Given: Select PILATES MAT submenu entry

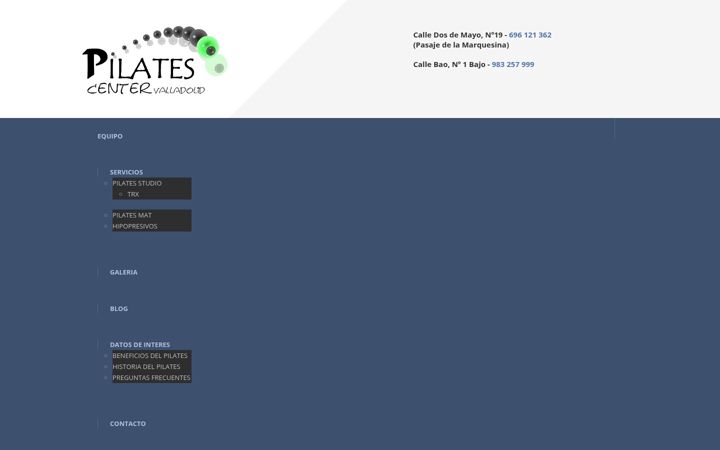Looking at the screenshot, I should point(132,215).
